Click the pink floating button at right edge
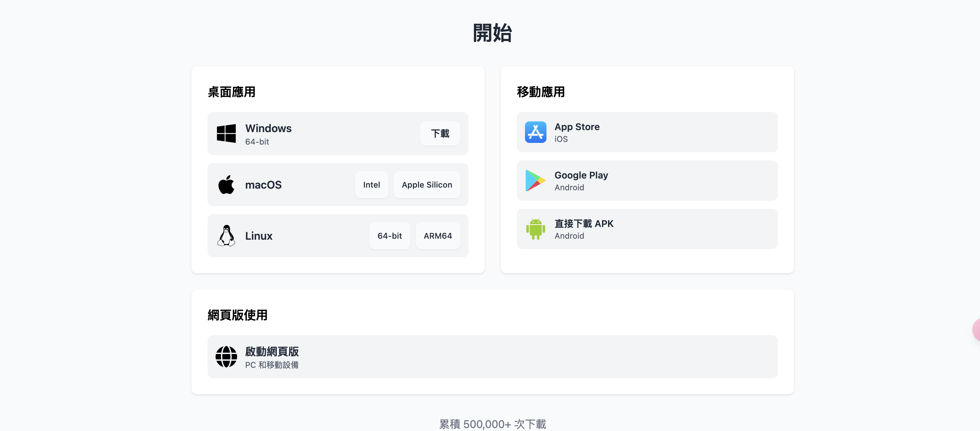Screen dimensions: 980x431 pos(976,330)
